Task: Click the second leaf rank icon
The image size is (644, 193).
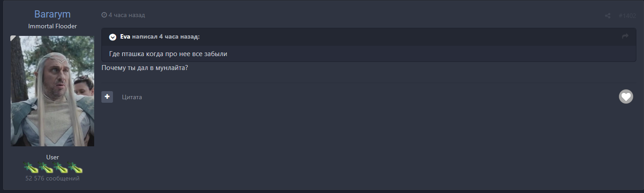Action: 46,168
